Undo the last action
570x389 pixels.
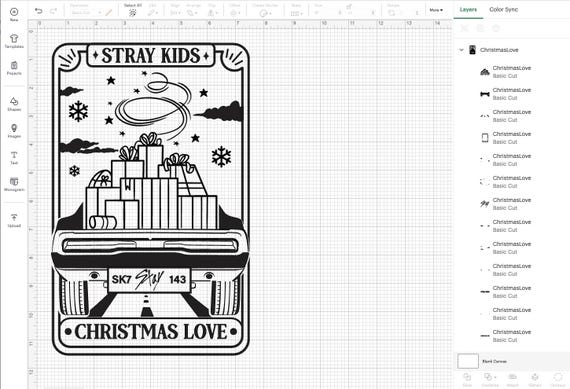click(38, 11)
